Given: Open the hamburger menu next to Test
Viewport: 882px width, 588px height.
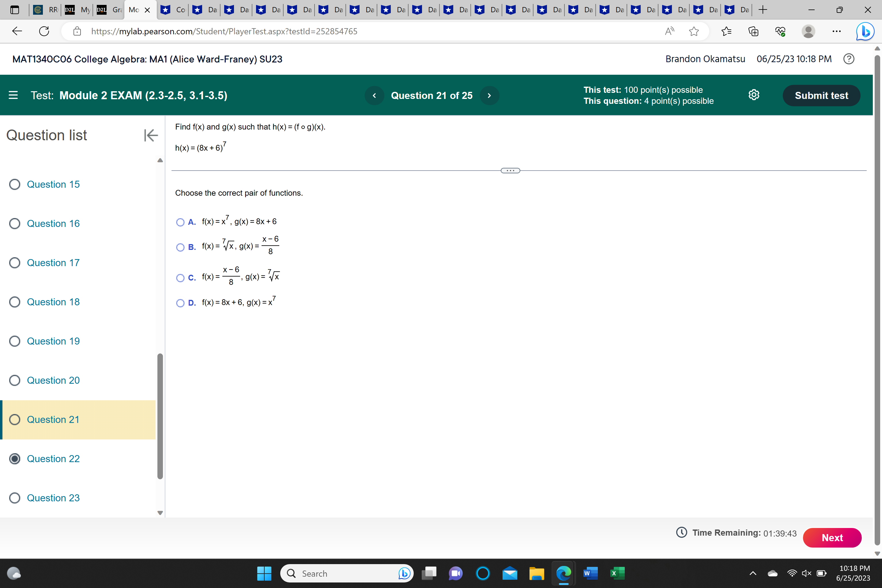Looking at the screenshot, I should pos(13,95).
